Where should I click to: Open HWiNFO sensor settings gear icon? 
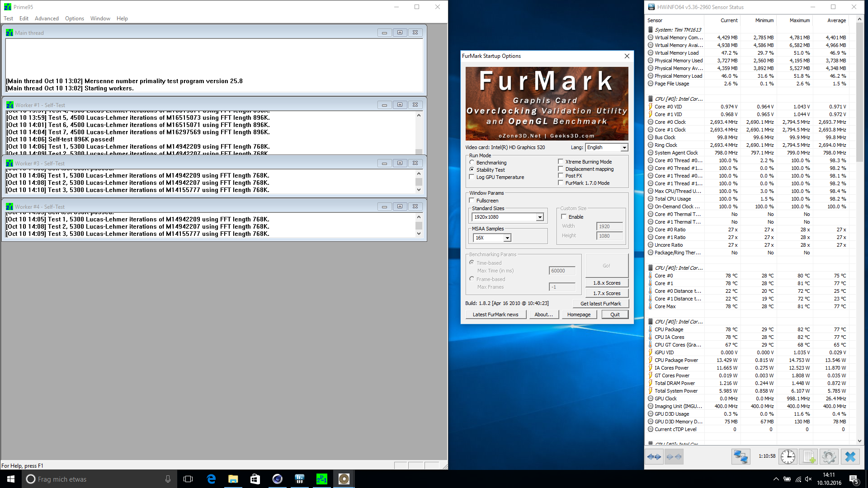[x=829, y=457]
